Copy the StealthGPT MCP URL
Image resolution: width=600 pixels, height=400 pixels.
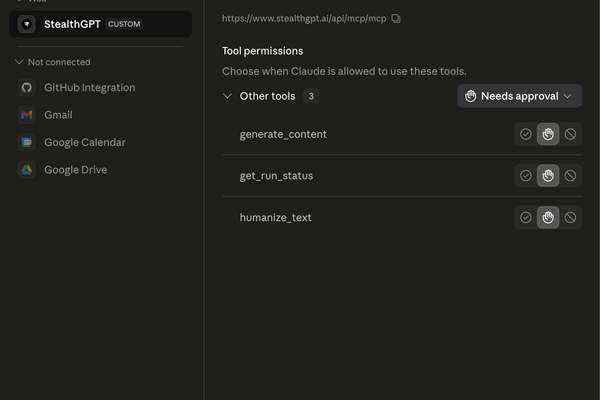tap(396, 18)
